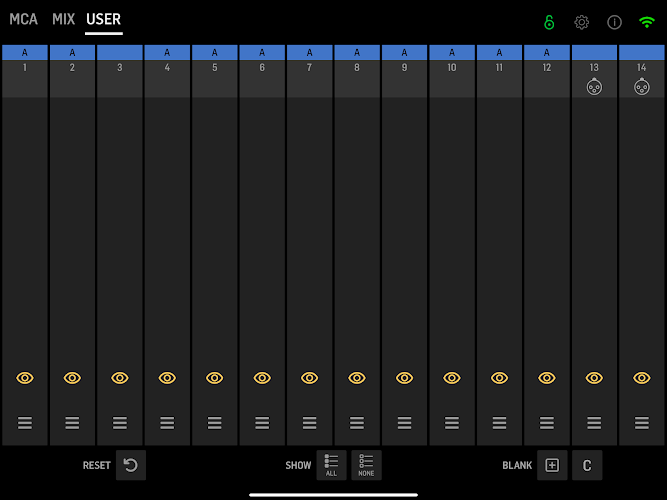Click the Show NONE list icon
This screenshot has height=500, width=667.
(x=366, y=465)
